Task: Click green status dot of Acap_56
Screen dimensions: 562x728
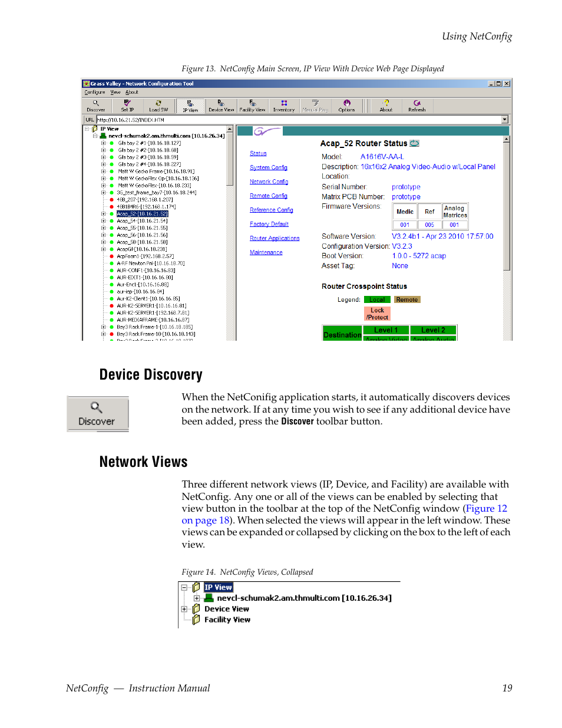Action: pos(112,235)
